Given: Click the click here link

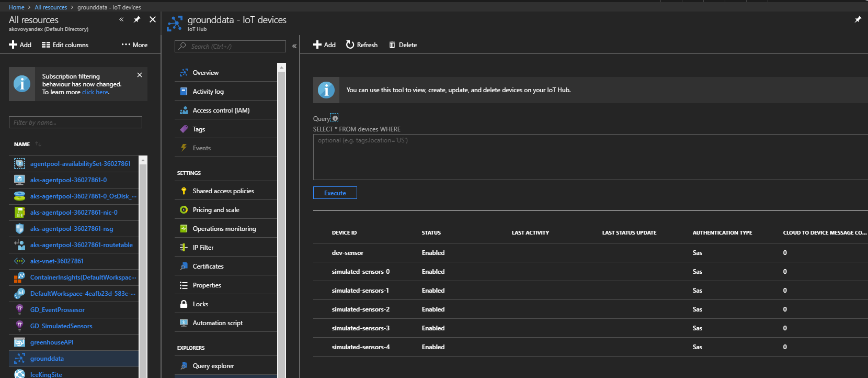Looking at the screenshot, I should (95, 92).
